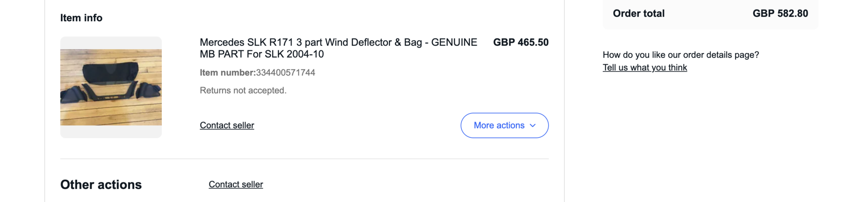Click the Order total label

click(x=638, y=13)
